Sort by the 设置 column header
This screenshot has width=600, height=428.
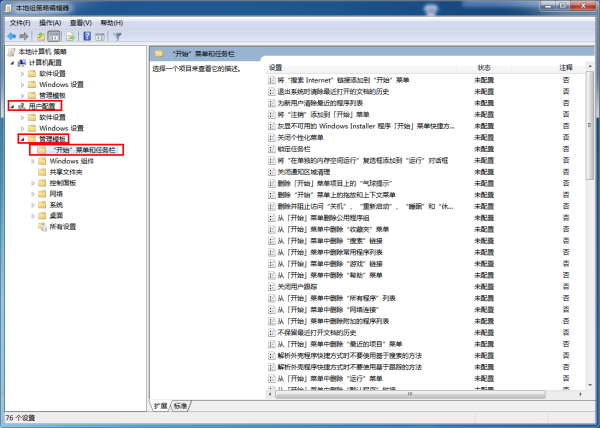click(x=361, y=68)
